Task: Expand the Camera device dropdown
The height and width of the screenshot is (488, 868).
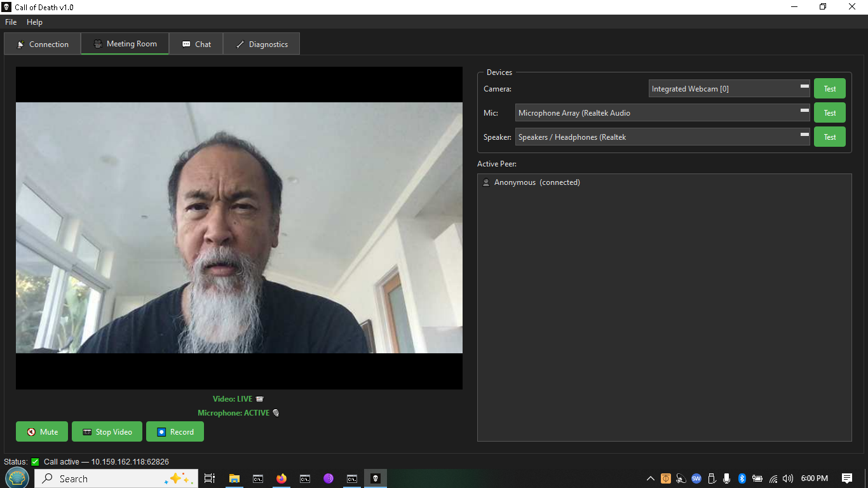Action: click(x=729, y=89)
